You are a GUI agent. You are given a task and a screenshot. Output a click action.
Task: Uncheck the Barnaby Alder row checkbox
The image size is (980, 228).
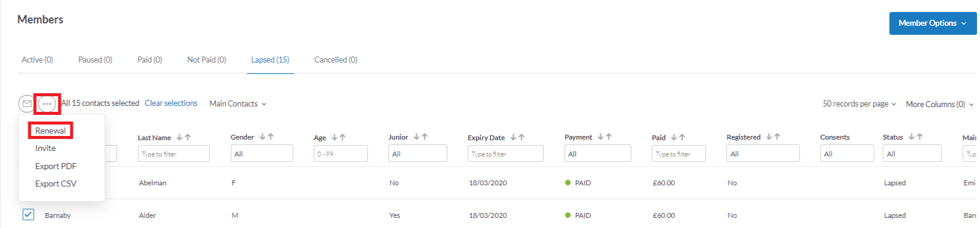28,214
